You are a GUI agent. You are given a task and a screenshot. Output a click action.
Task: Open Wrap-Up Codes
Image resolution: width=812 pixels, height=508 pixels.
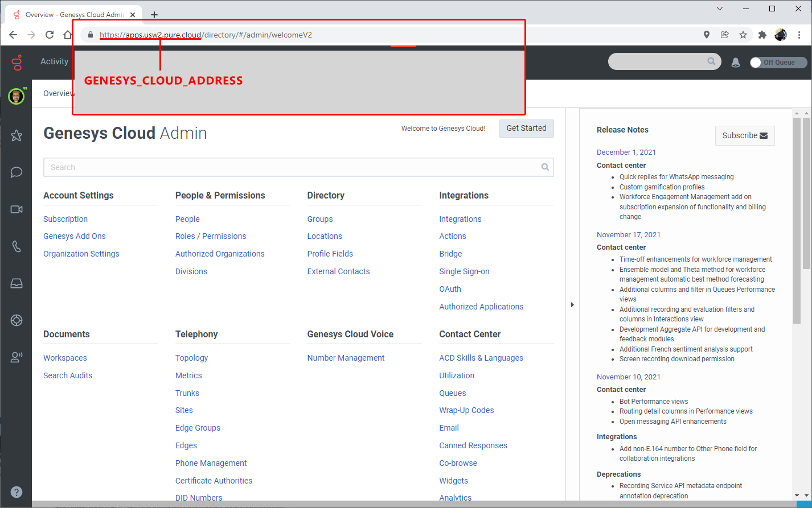click(x=466, y=410)
